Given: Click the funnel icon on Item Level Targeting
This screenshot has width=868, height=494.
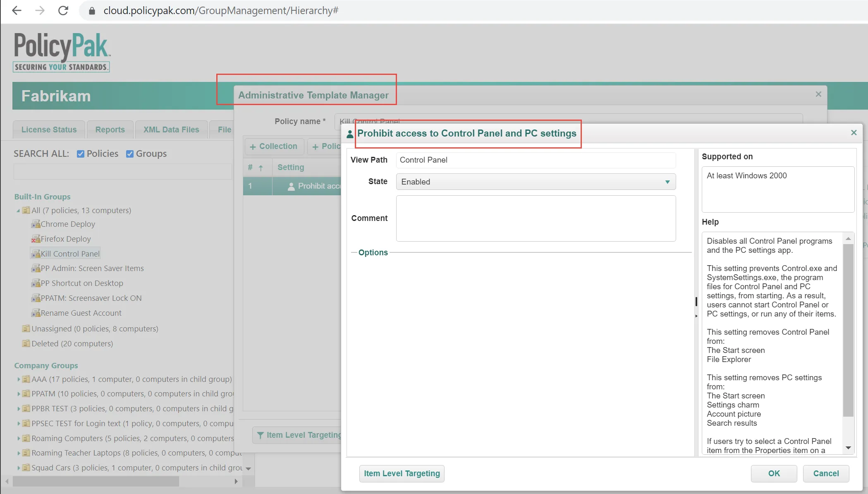Looking at the screenshot, I should click(x=260, y=435).
